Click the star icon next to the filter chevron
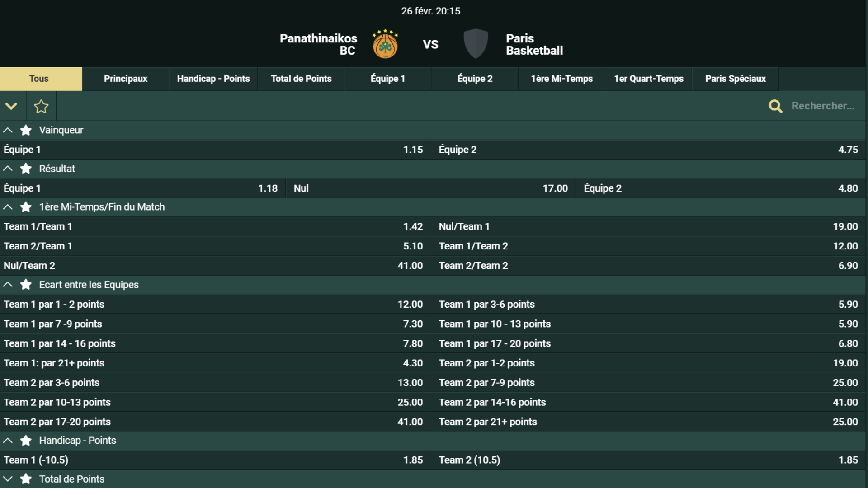This screenshot has height=488, width=868. point(41,106)
